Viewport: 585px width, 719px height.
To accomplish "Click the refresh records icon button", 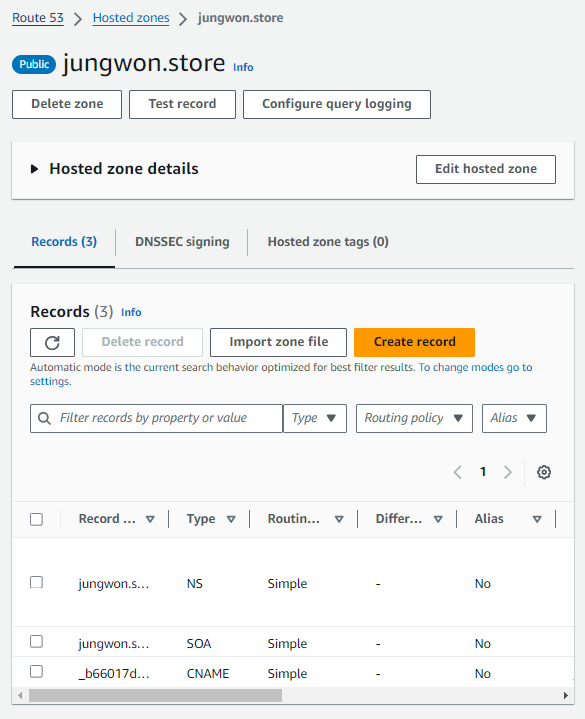I will click(x=52, y=342).
